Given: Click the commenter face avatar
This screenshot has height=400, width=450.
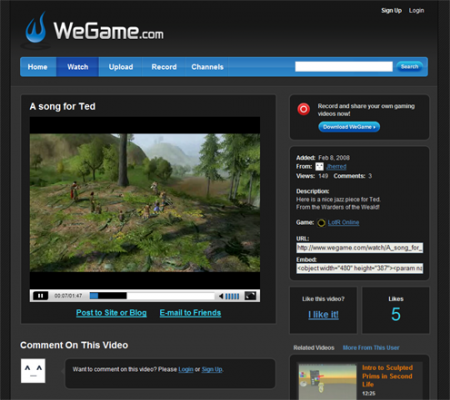Looking at the screenshot, I should point(33,371).
